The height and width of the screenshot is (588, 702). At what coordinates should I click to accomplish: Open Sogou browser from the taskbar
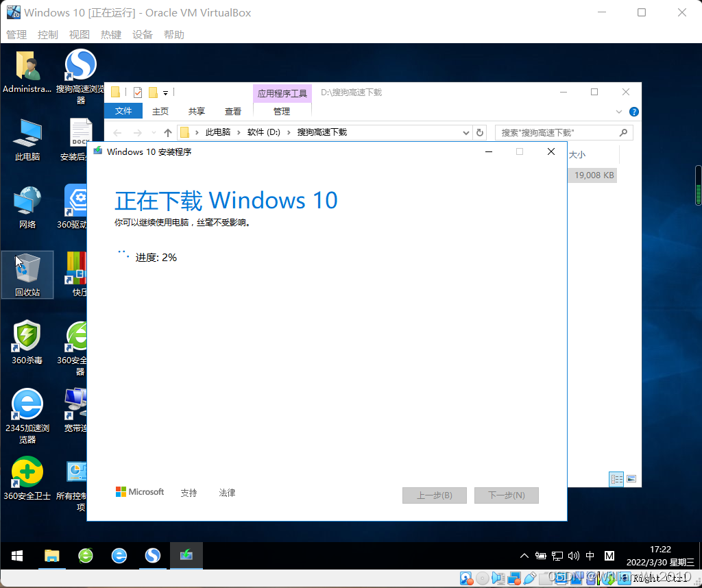tap(153, 556)
